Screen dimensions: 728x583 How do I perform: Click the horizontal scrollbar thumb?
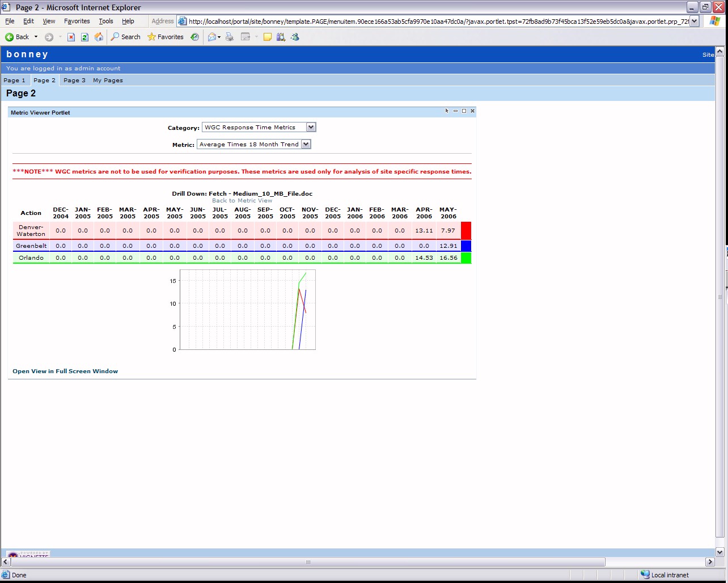(308, 562)
